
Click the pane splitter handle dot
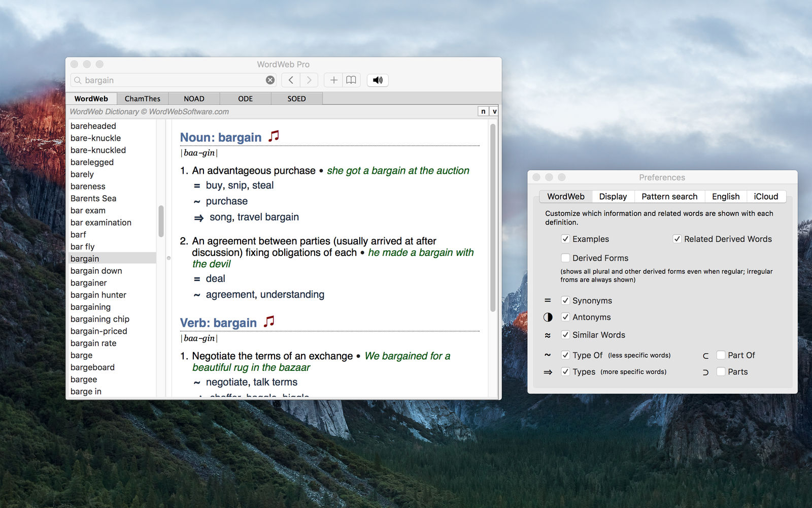click(168, 258)
